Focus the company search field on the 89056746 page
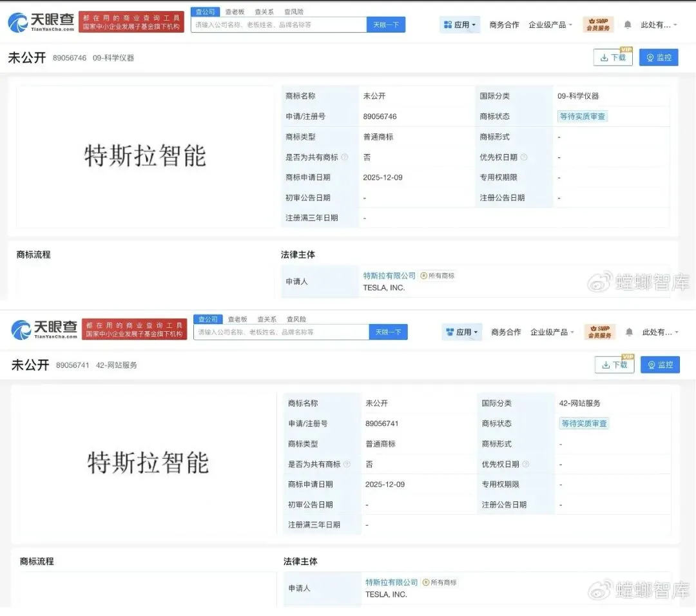 279,25
